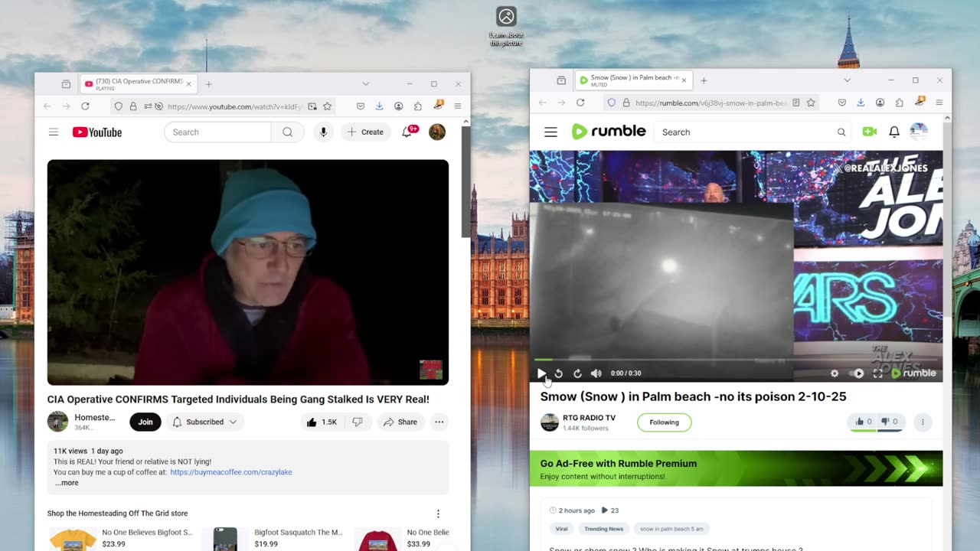Open Rumble player settings gear

[835, 373]
